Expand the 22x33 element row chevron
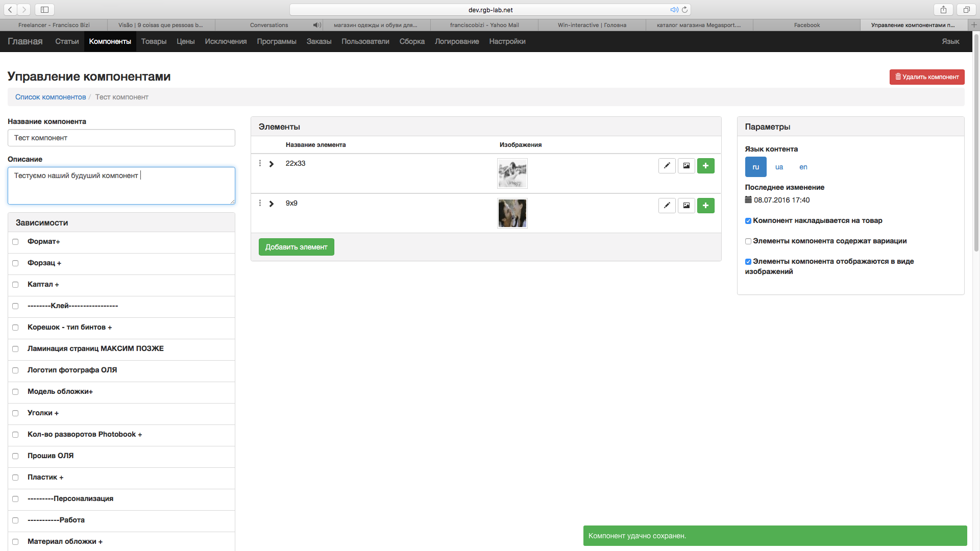980x551 pixels. pyautogui.click(x=272, y=164)
